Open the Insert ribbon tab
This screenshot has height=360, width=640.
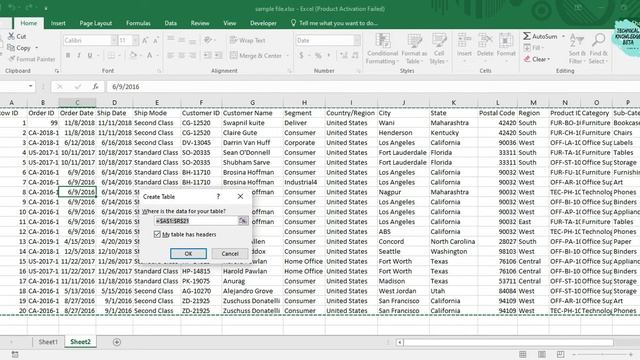click(x=58, y=23)
